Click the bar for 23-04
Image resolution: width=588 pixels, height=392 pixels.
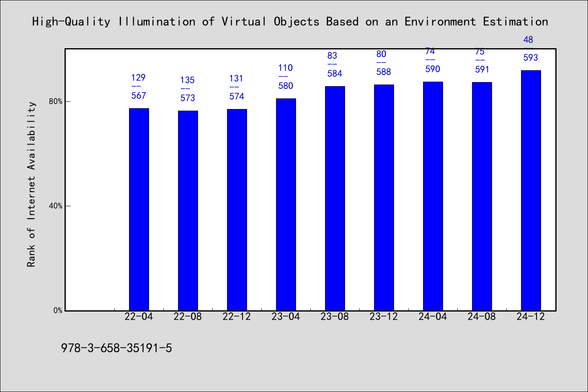click(286, 205)
